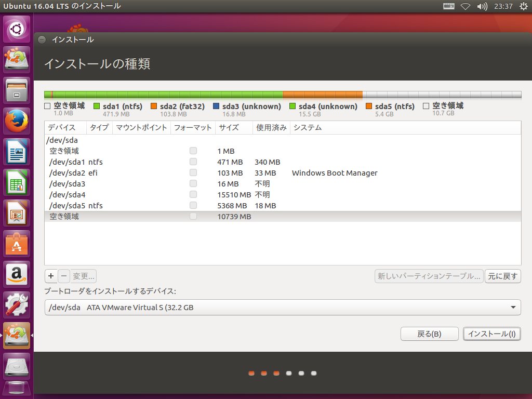This screenshot has height=399, width=532.
Task: Open LibreOffice Writer from the dock
Action: 17,152
